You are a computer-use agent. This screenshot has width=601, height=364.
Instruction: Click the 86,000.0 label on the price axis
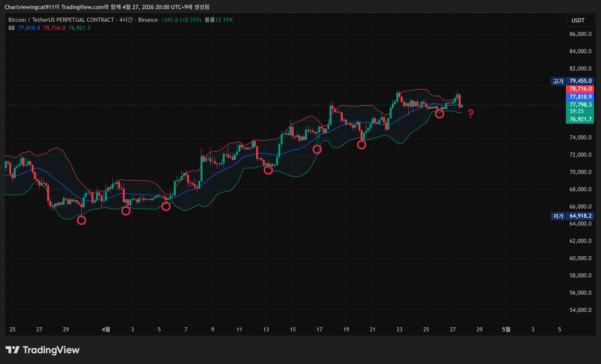tap(580, 34)
